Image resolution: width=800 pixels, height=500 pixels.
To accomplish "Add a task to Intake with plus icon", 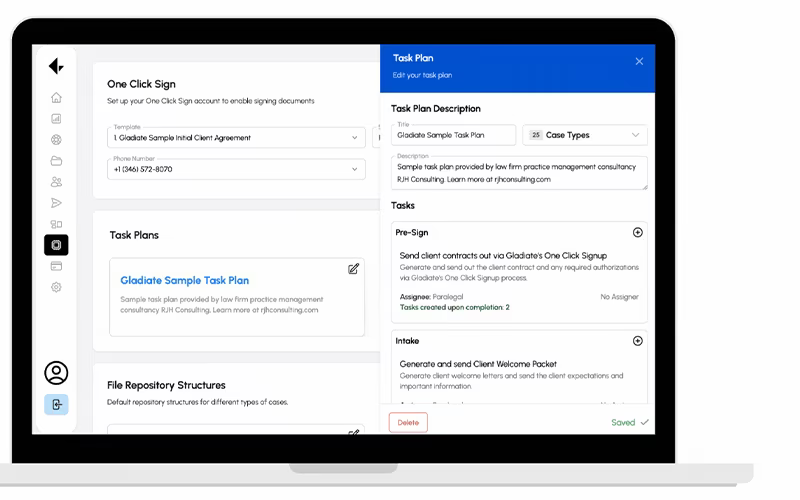I will [x=637, y=341].
